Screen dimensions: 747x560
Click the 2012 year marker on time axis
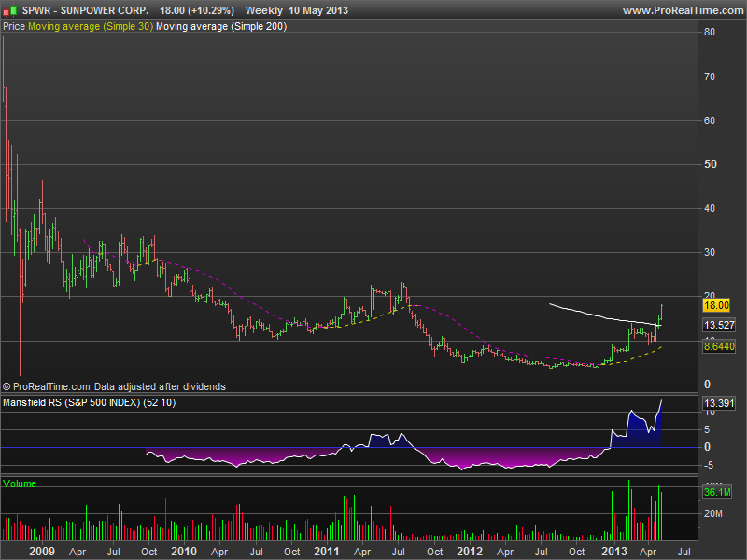click(470, 552)
